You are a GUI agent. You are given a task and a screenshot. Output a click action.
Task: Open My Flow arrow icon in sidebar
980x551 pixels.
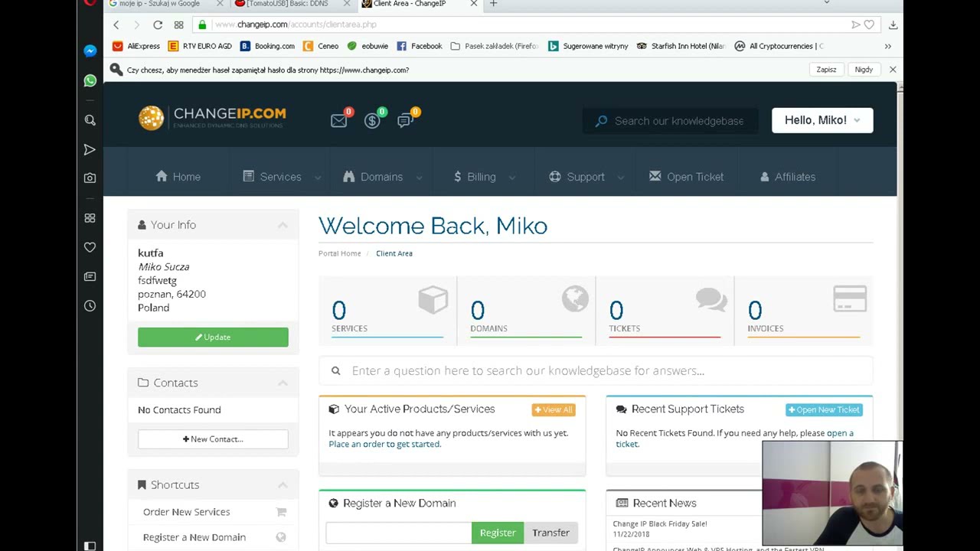90,149
